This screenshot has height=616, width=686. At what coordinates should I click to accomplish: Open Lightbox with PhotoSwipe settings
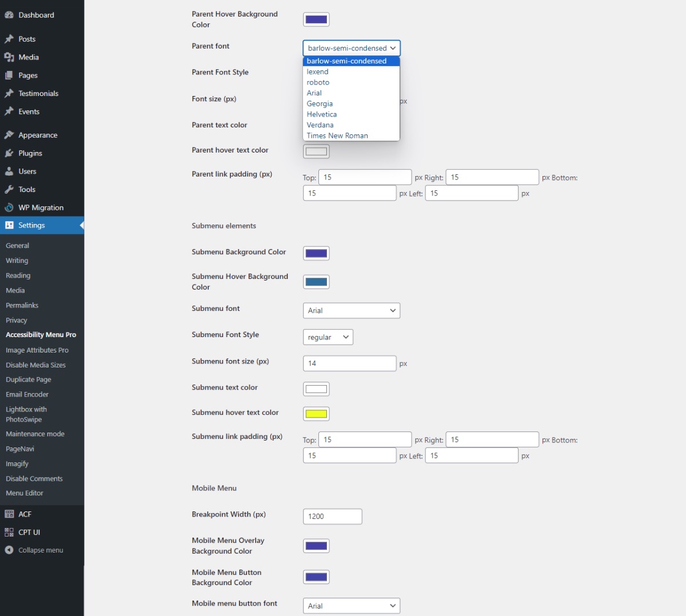(x=26, y=414)
